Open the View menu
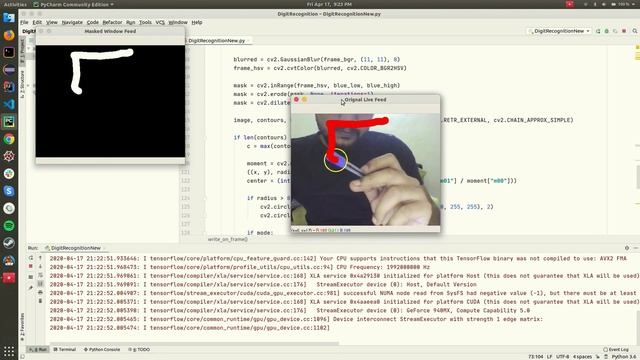The image size is (640, 360). pos(51,22)
